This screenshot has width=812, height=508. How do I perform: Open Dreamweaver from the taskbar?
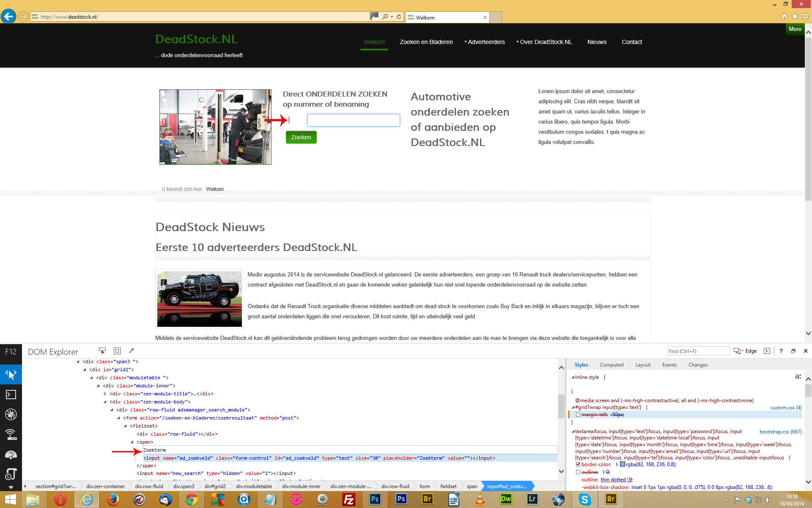[506, 500]
